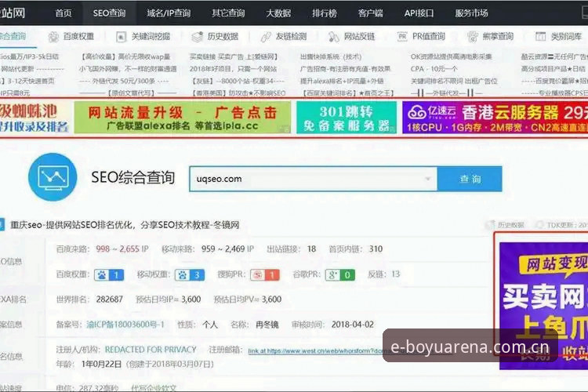Switch to 历史数据 tab
The image size is (588, 392).
[x=223, y=36]
